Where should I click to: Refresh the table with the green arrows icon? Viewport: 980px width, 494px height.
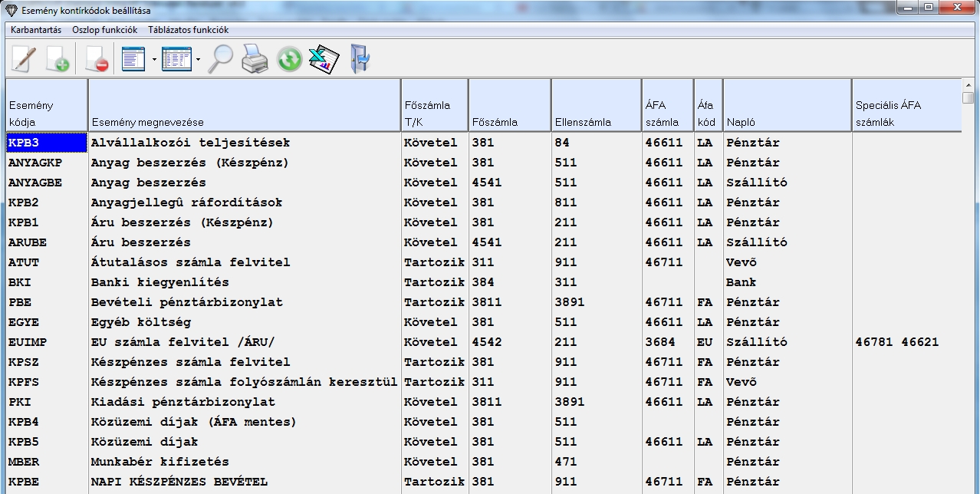pyautogui.click(x=289, y=59)
